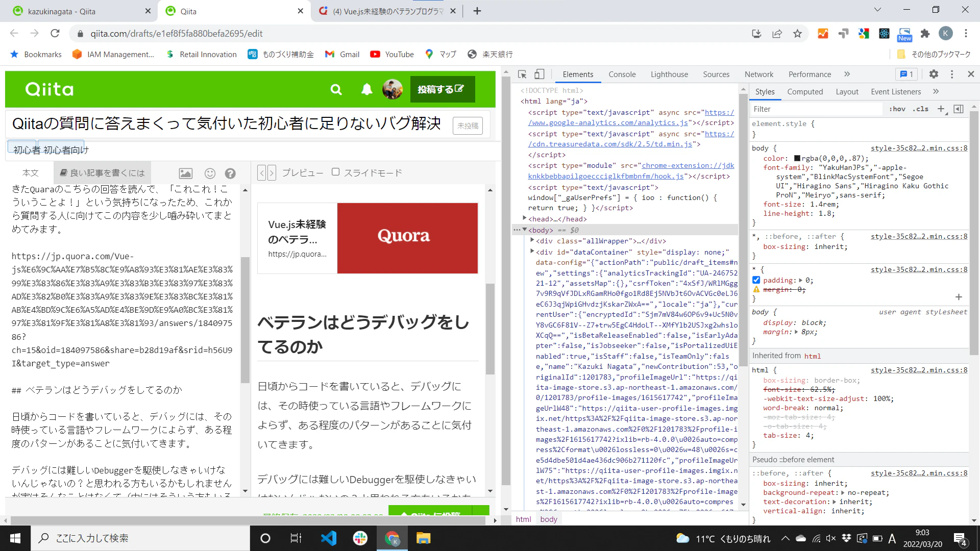Toggle the :hov element state button
This screenshot has width=980, height=551.
coord(897,109)
